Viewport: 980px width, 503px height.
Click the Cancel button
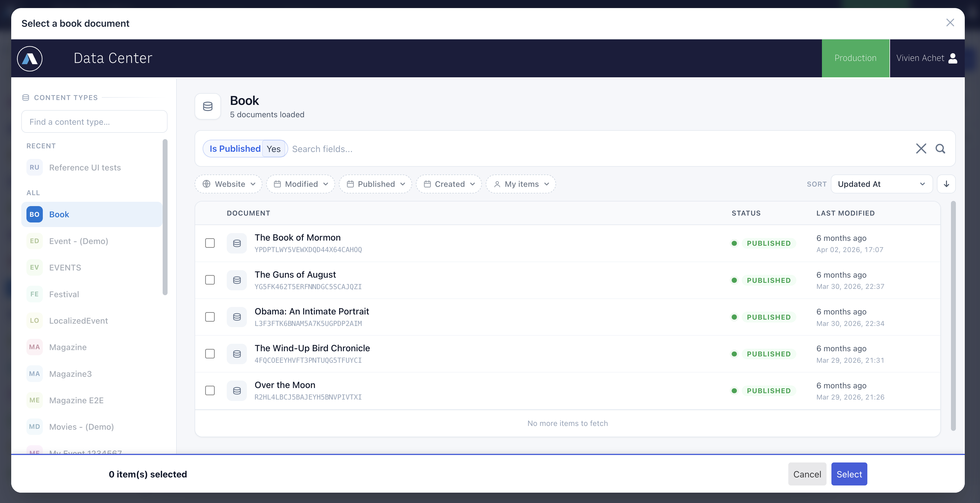[807, 474]
